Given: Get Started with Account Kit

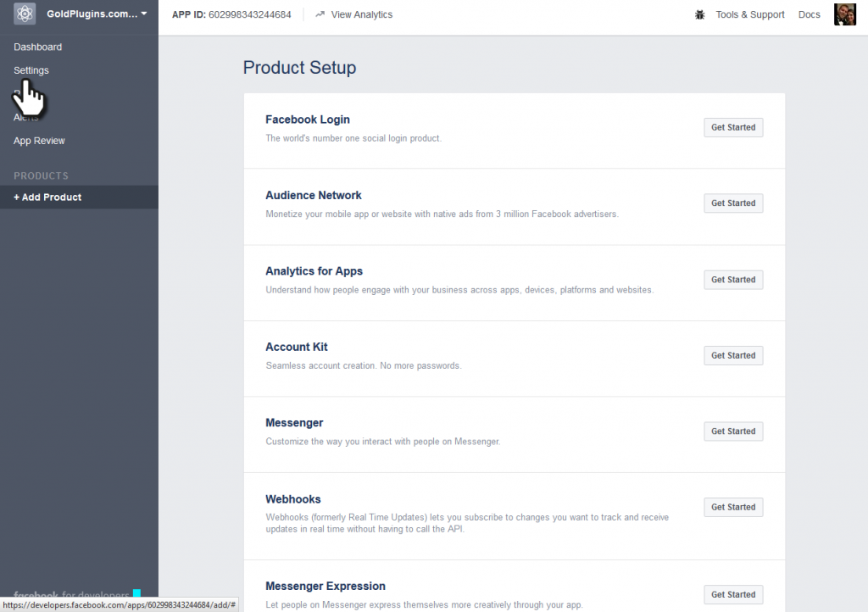Looking at the screenshot, I should pos(732,355).
